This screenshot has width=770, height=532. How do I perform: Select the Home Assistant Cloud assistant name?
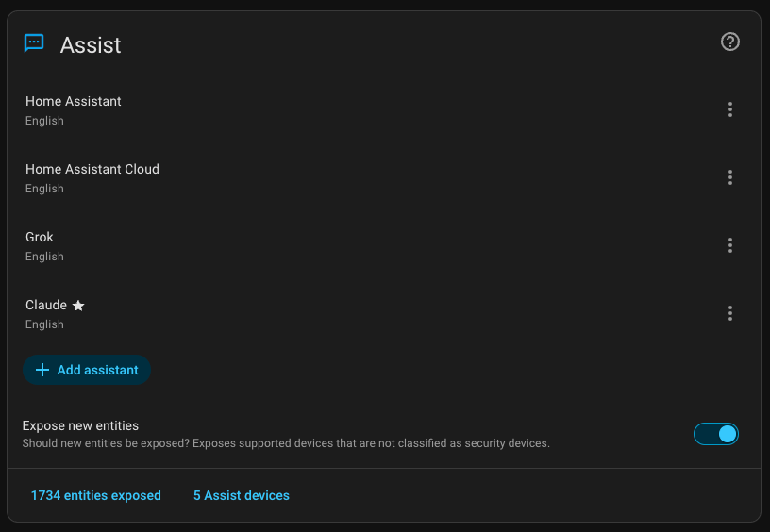coord(92,169)
